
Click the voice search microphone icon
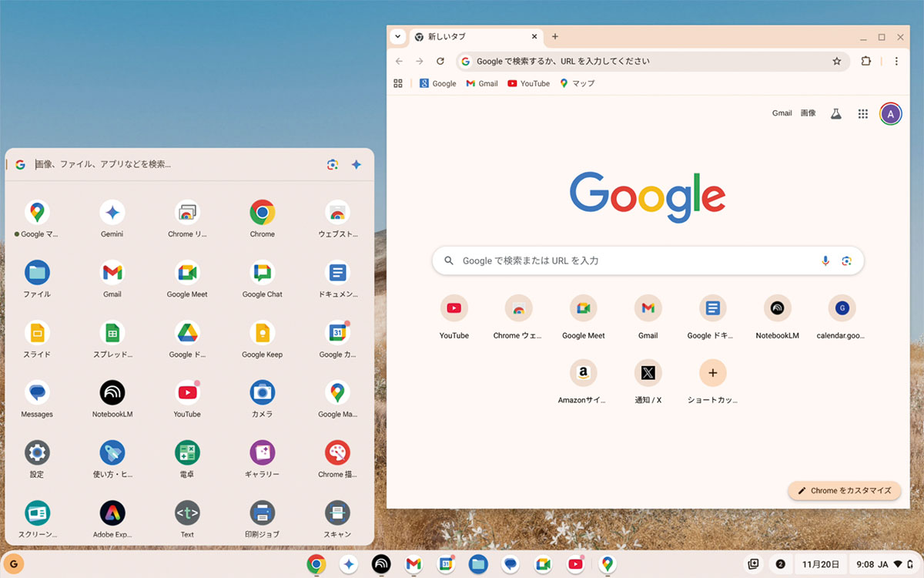825,260
